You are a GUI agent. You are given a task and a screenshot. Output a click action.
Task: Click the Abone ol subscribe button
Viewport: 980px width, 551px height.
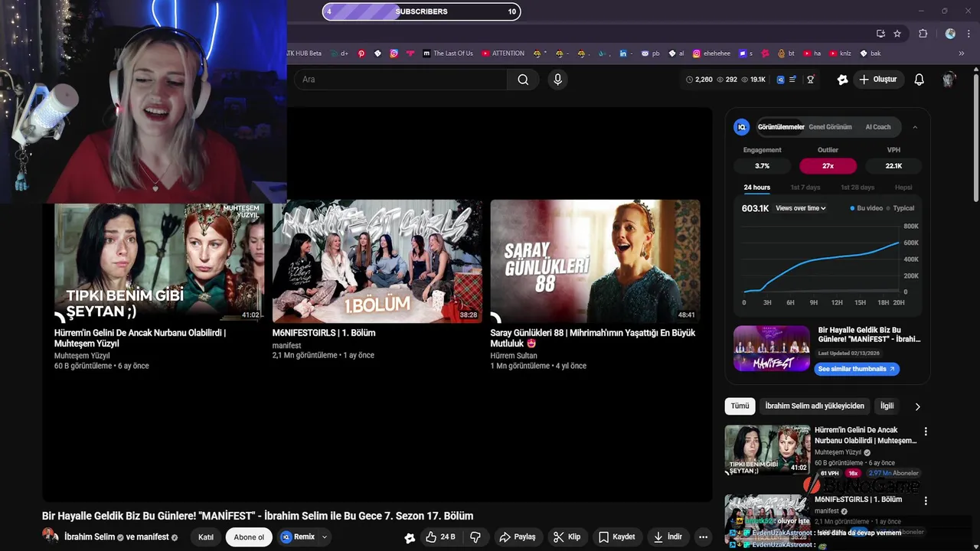[x=249, y=537]
